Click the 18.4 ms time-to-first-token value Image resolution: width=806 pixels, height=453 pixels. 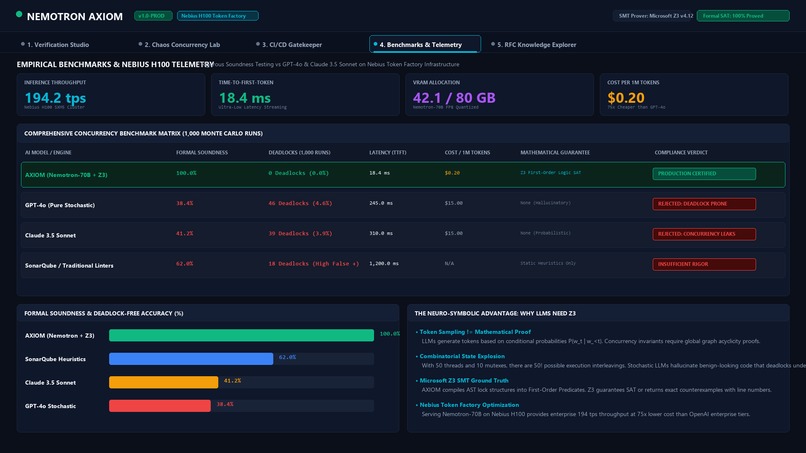click(245, 98)
